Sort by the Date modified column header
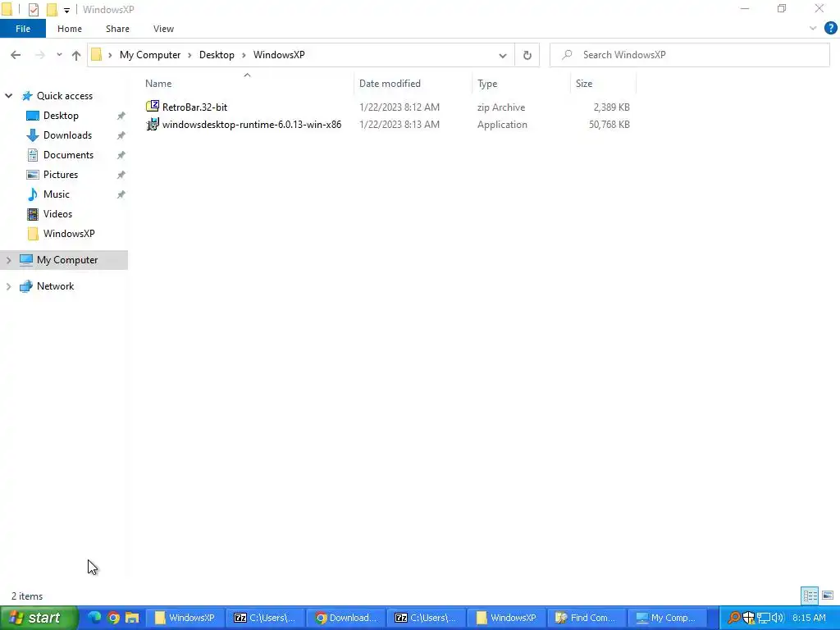The width and height of the screenshot is (840, 630). pyautogui.click(x=413, y=84)
